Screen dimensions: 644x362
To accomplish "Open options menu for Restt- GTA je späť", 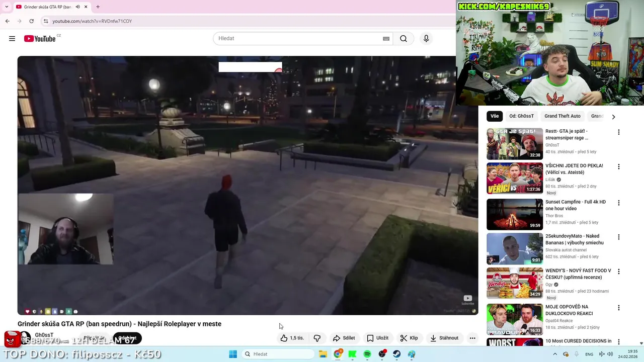I will click(x=619, y=132).
